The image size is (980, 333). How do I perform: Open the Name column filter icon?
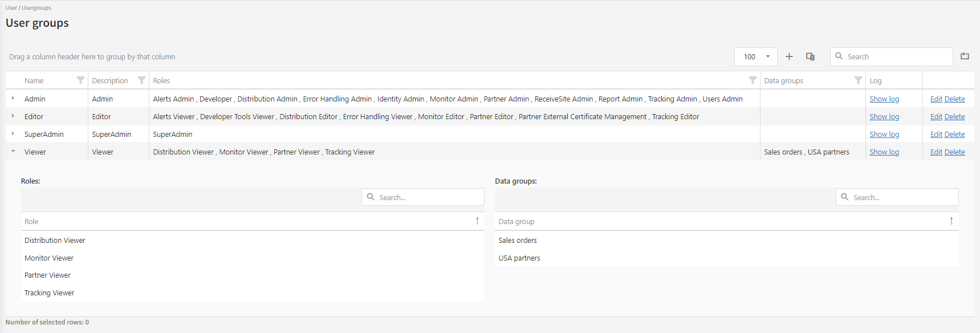(x=80, y=80)
